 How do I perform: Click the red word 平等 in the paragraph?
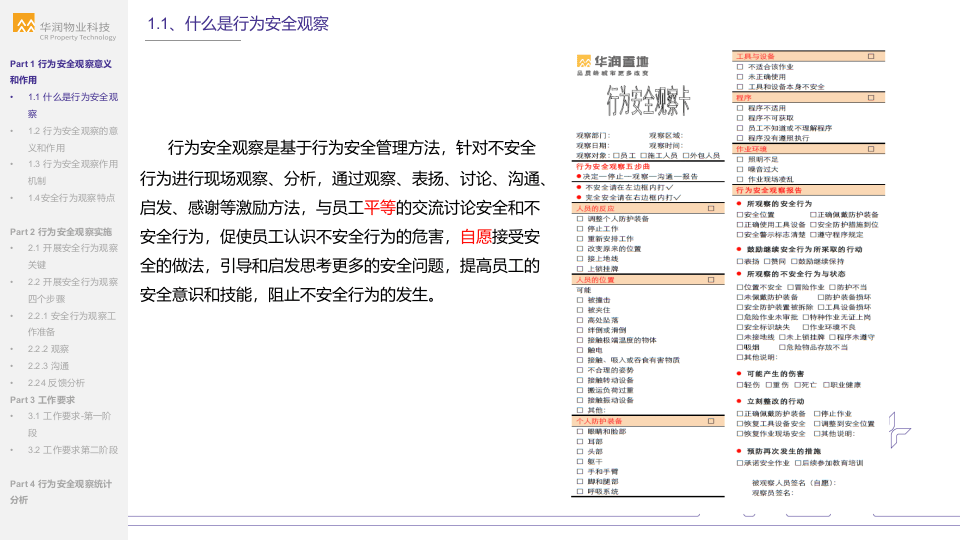pyautogui.click(x=380, y=208)
